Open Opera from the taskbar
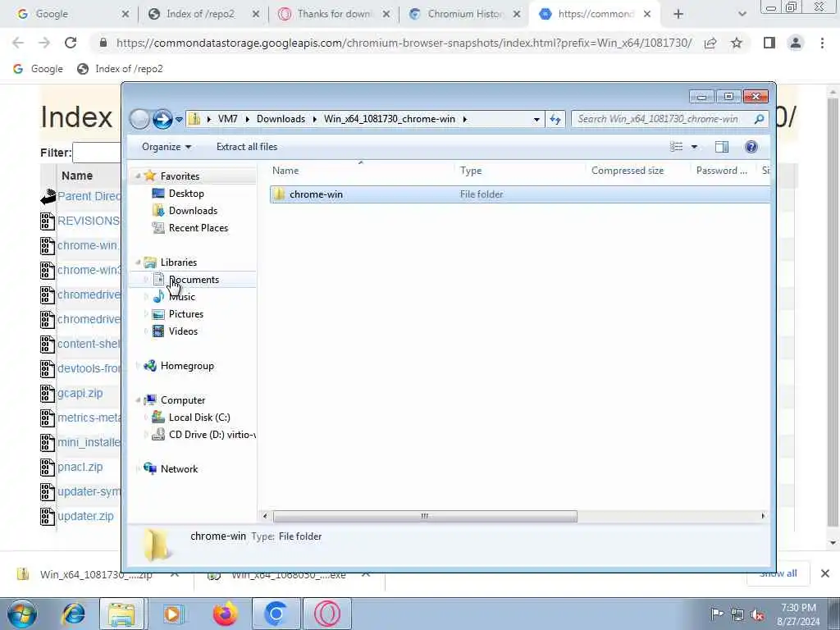The height and width of the screenshot is (630, 840). click(326, 614)
